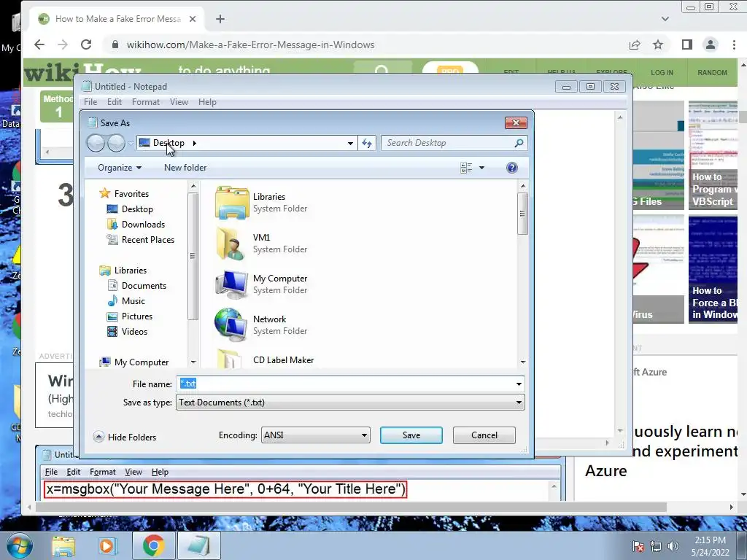
Task: Click the Windows Start orb
Action: tap(19, 546)
